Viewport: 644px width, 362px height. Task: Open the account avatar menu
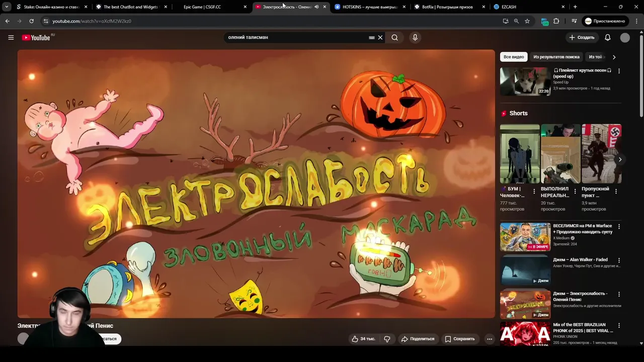click(x=625, y=37)
